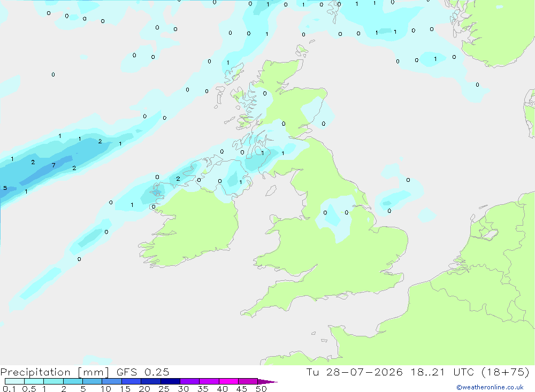535x392 pixels.
Task: Select the 45–50 mm legend swatch
Action: point(248,381)
